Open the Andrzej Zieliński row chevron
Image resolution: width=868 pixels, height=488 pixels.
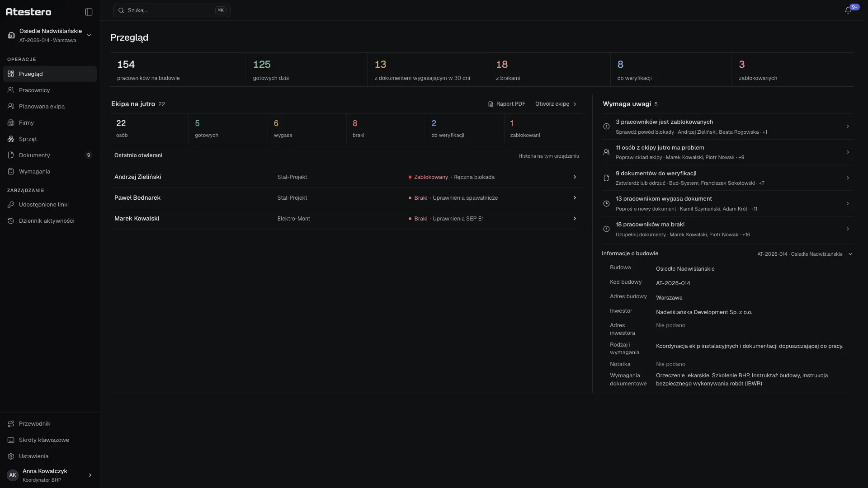click(575, 177)
